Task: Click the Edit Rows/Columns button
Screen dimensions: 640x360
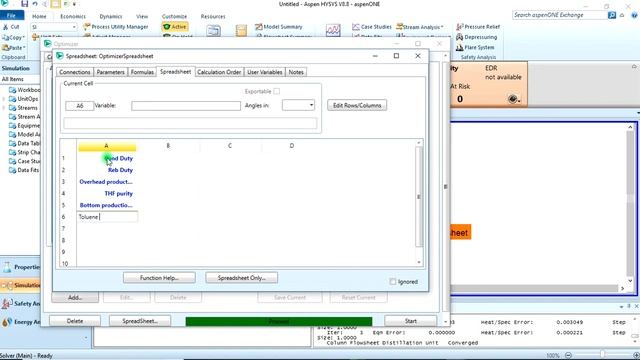Action: [x=357, y=105]
